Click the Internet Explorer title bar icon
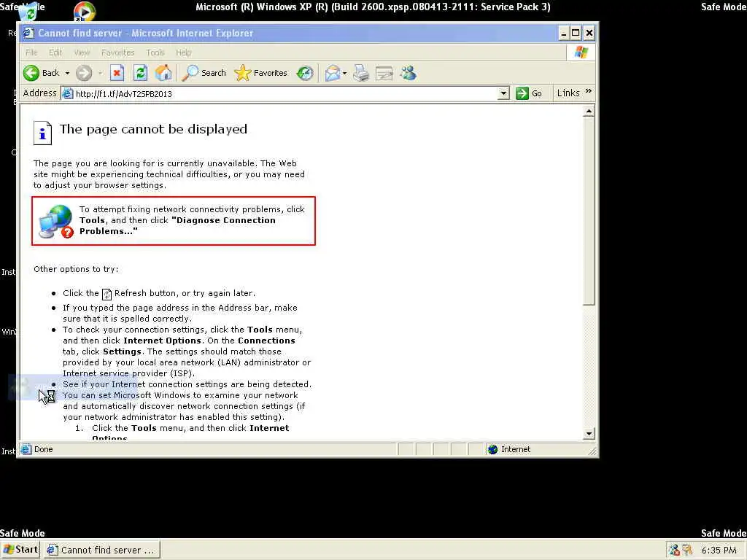 [x=28, y=33]
